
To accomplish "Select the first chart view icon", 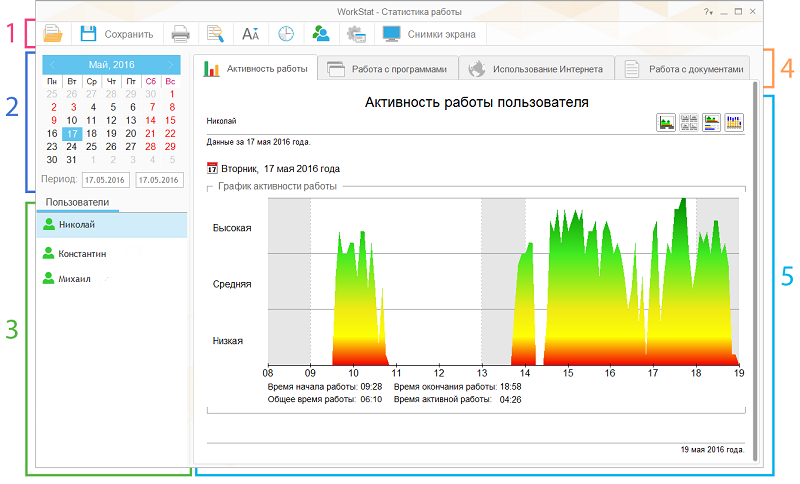I will coord(666,122).
